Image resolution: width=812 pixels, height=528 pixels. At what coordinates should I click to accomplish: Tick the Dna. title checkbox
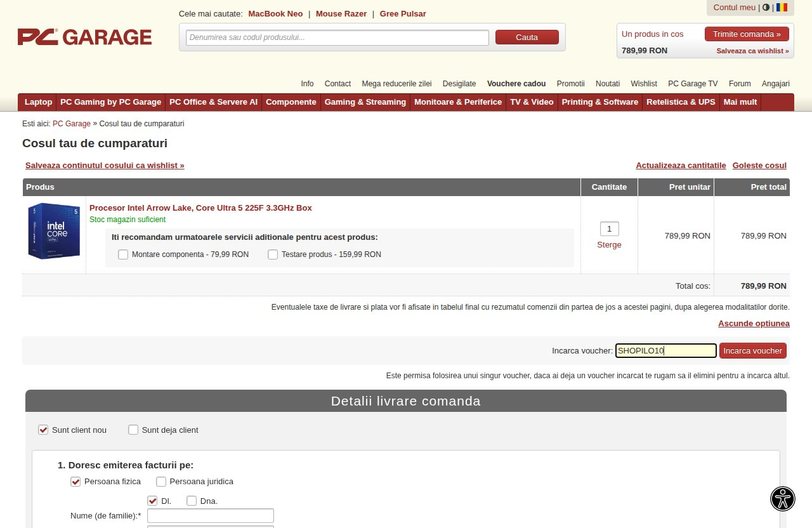pos(192,501)
